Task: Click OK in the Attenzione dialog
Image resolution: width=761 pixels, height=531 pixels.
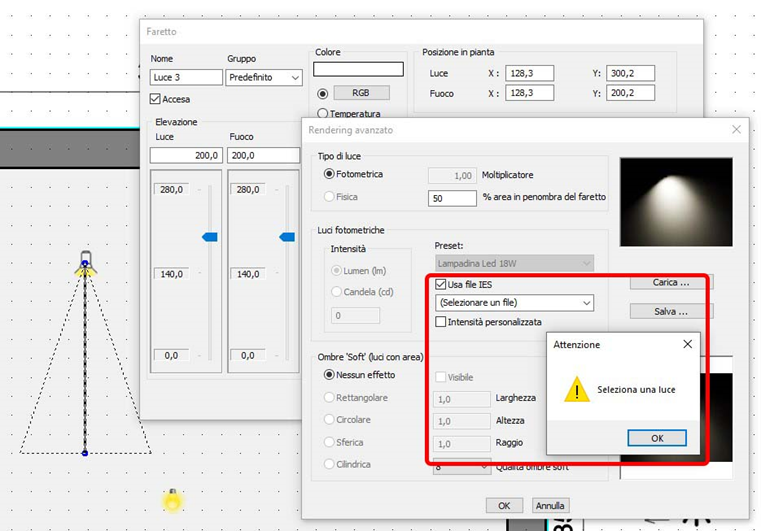Action: [x=657, y=438]
